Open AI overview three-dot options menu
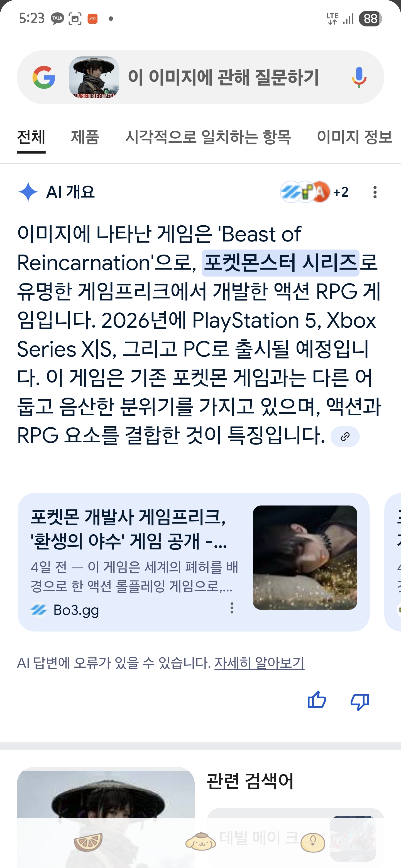 pyautogui.click(x=375, y=192)
